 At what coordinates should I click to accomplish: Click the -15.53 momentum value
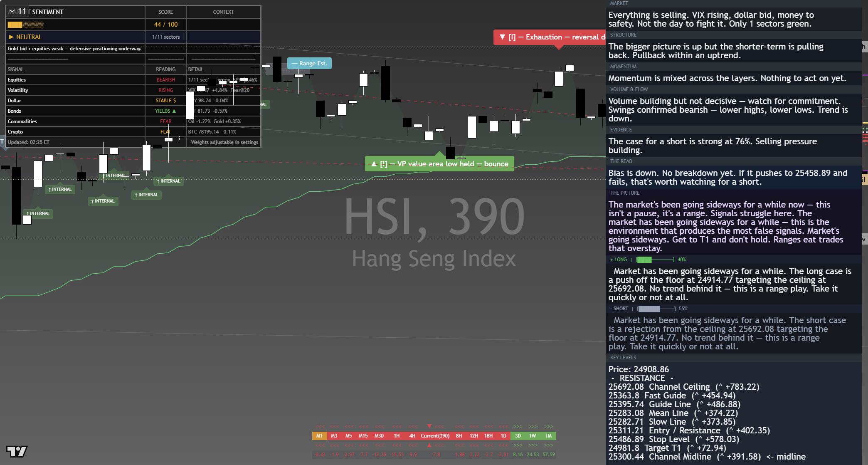pos(397,455)
